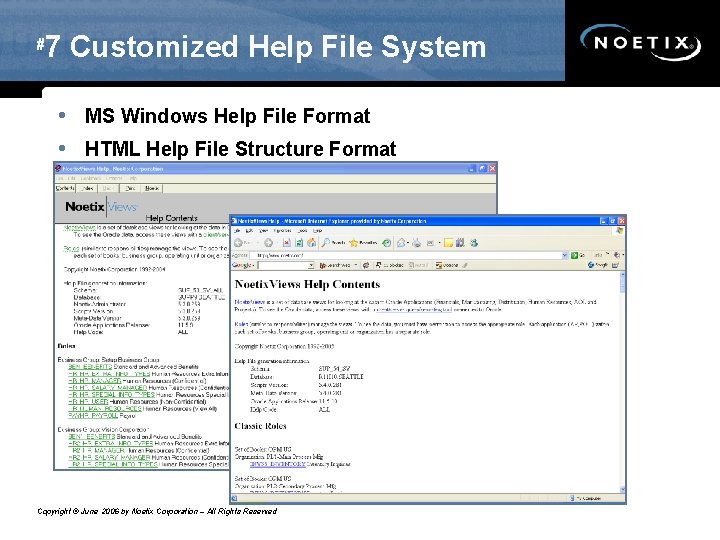Click the yellow folder icon in IE toolbar
The image size is (720, 540).
click(x=449, y=242)
